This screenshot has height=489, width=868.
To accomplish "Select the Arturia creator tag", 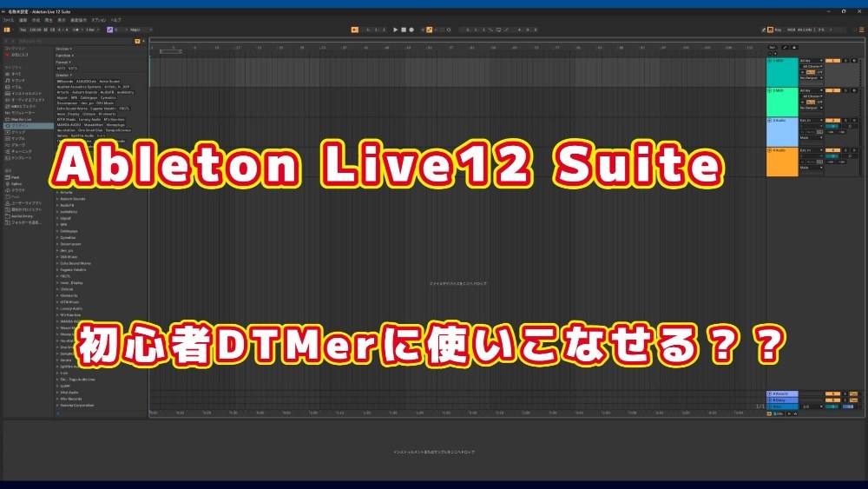I will coord(62,92).
